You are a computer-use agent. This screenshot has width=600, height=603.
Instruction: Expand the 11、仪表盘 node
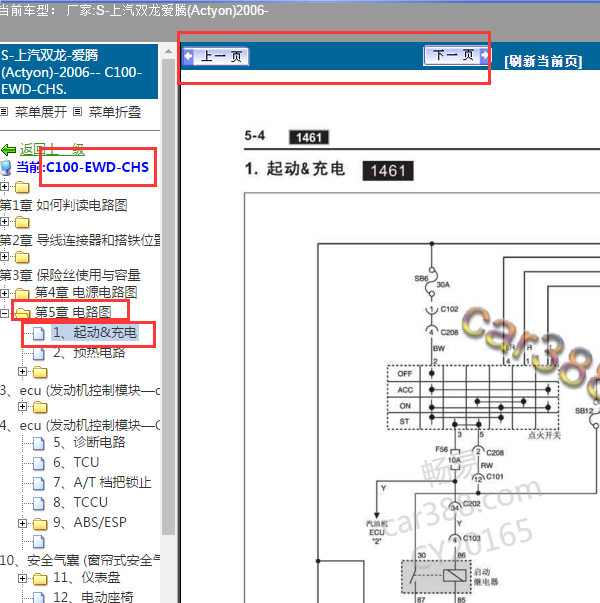(x=22, y=578)
